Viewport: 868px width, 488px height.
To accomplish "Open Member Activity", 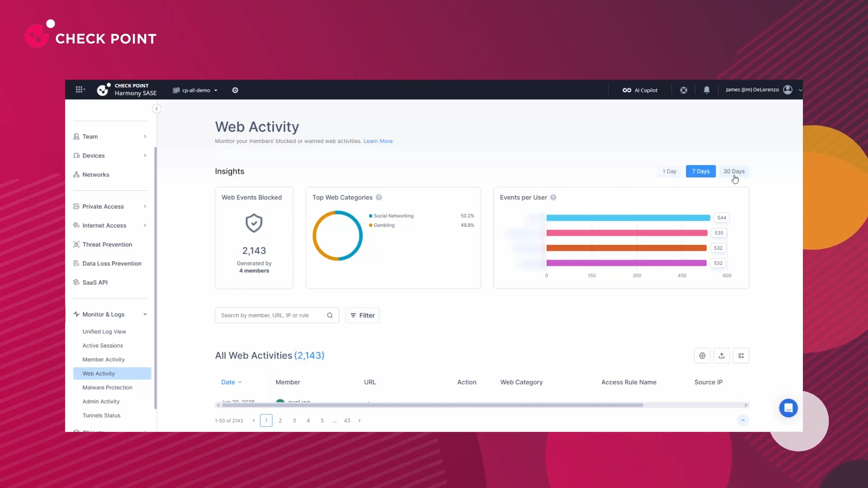I will coord(104,359).
